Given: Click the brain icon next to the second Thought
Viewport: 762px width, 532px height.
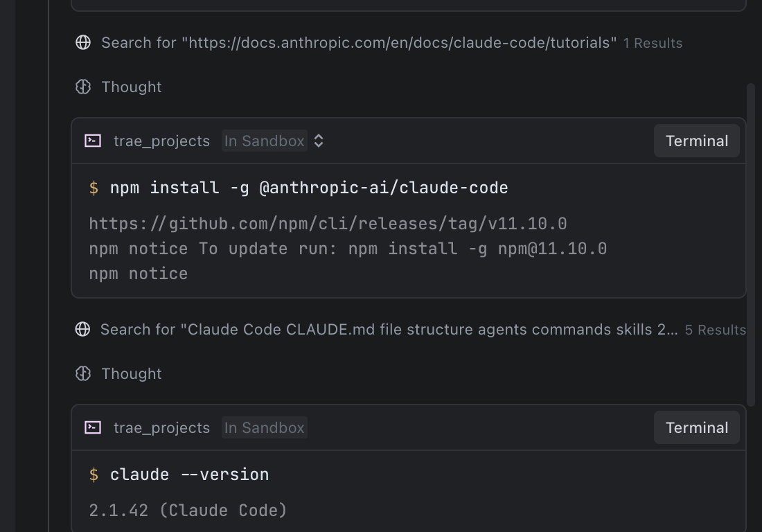Looking at the screenshot, I should coord(83,373).
